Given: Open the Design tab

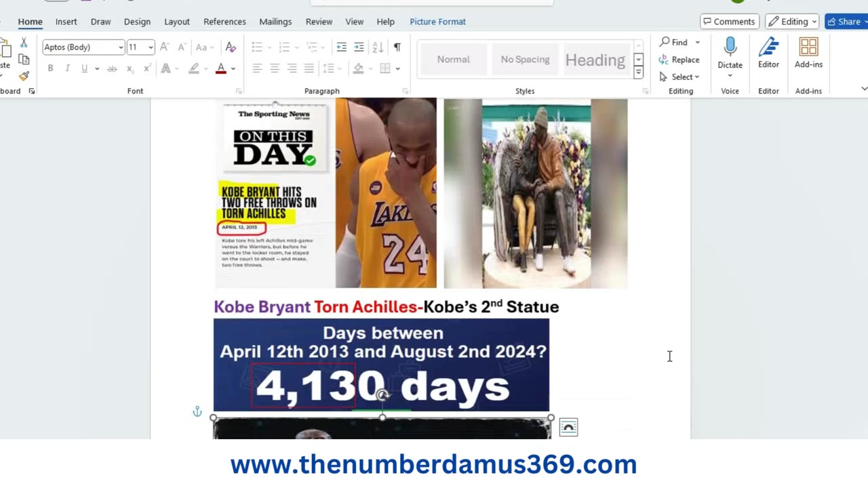Looking at the screenshot, I should click(137, 22).
